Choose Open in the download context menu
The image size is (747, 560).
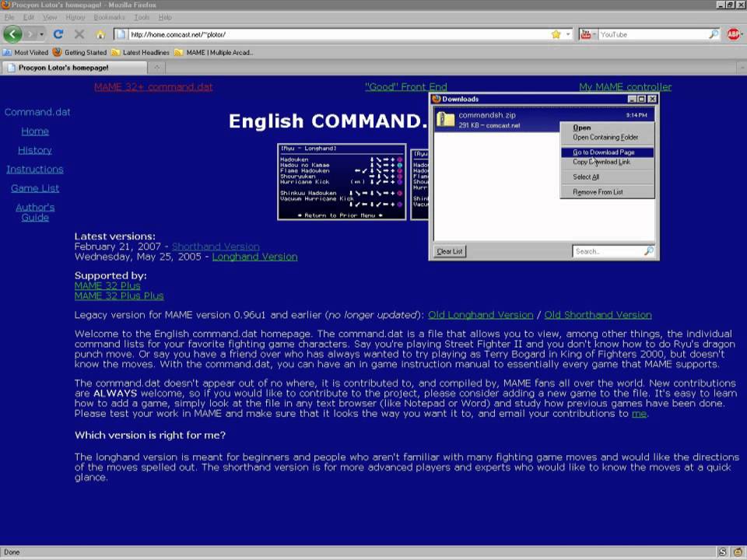tap(582, 128)
